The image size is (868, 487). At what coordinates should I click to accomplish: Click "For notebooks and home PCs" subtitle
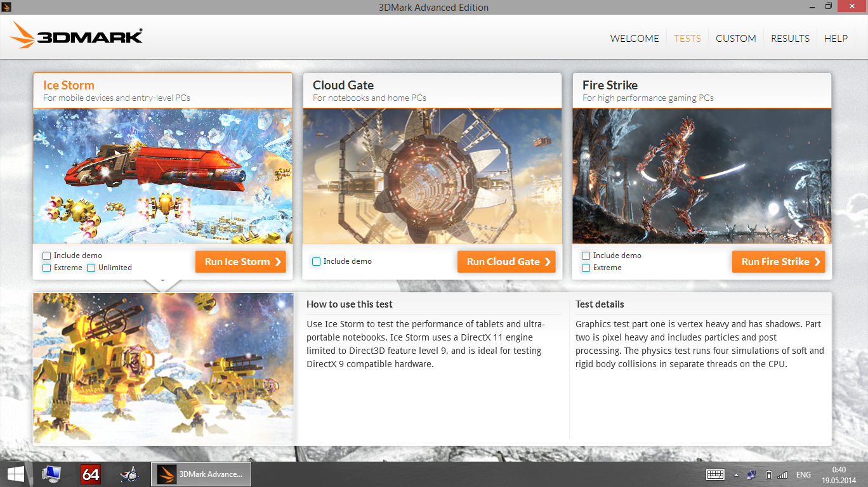point(369,98)
